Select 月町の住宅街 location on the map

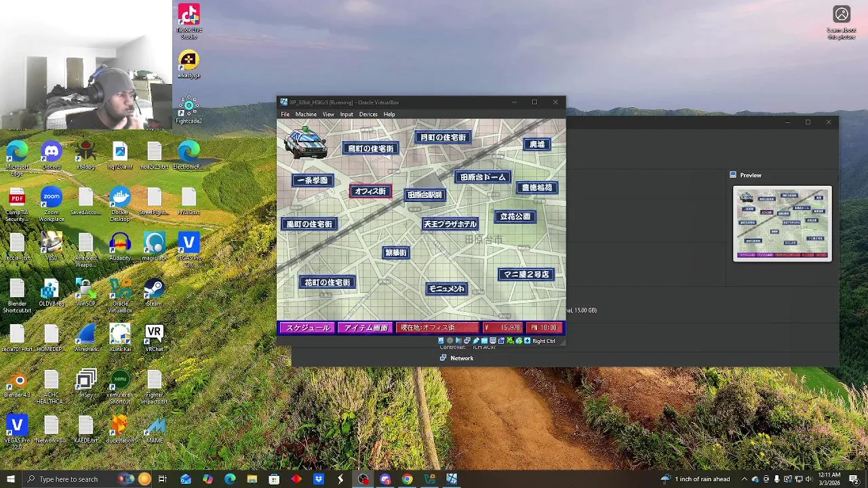coord(443,137)
